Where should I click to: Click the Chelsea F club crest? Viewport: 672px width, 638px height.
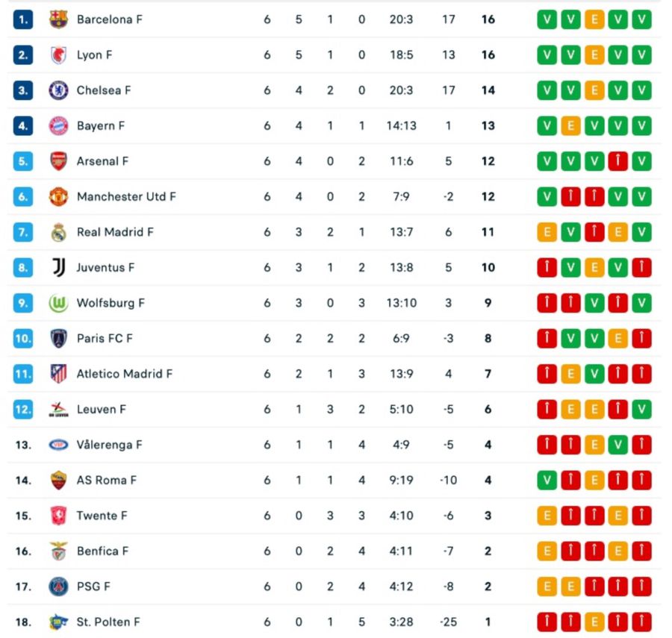(x=58, y=90)
